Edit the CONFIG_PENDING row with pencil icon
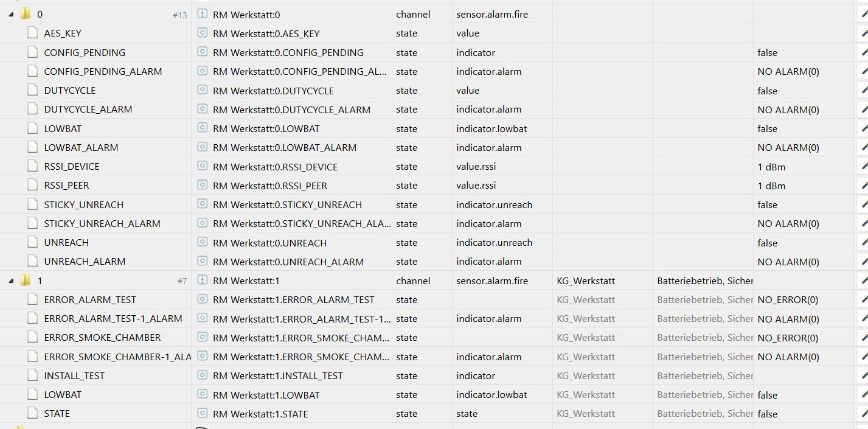Viewport: 868px width, 429px height. [864, 52]
